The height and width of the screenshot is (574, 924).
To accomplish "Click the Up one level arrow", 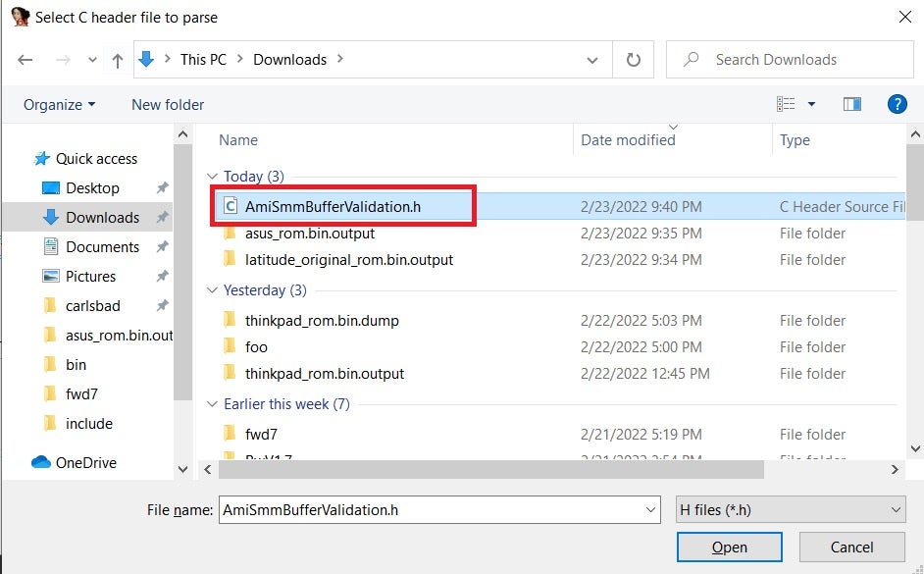I will point(118,60).
